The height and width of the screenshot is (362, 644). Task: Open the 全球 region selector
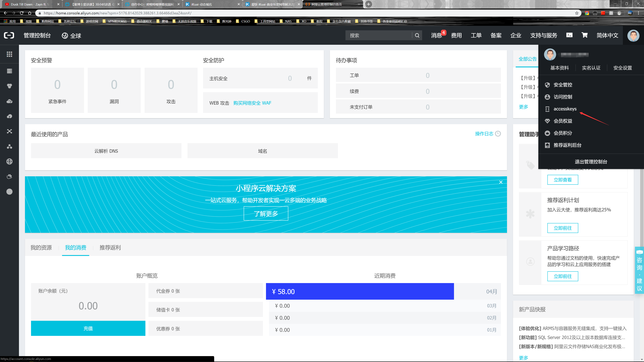[71, 36]
